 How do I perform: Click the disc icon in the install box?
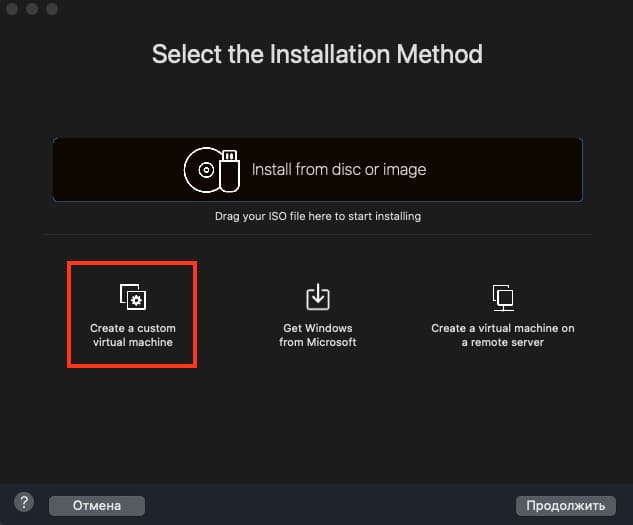click(x=204, y=170)
